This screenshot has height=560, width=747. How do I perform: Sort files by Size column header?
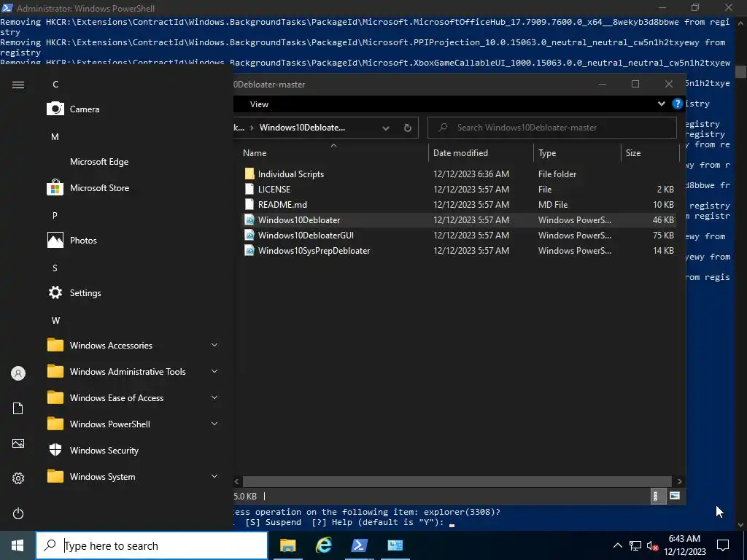632,153
